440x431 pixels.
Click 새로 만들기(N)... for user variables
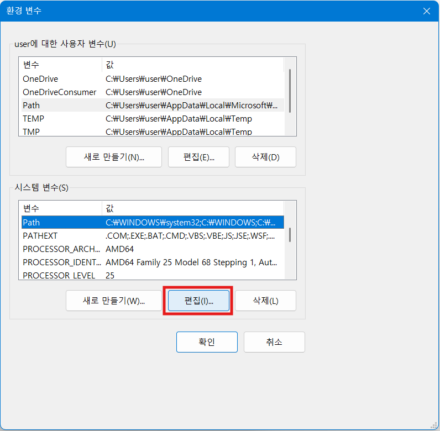[x=114, y=157]
